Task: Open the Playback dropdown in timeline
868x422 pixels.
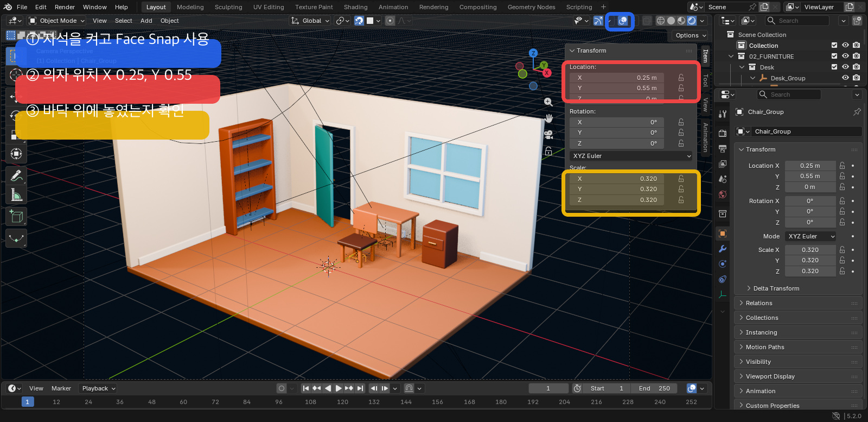Action: click(x=98, y=388)
